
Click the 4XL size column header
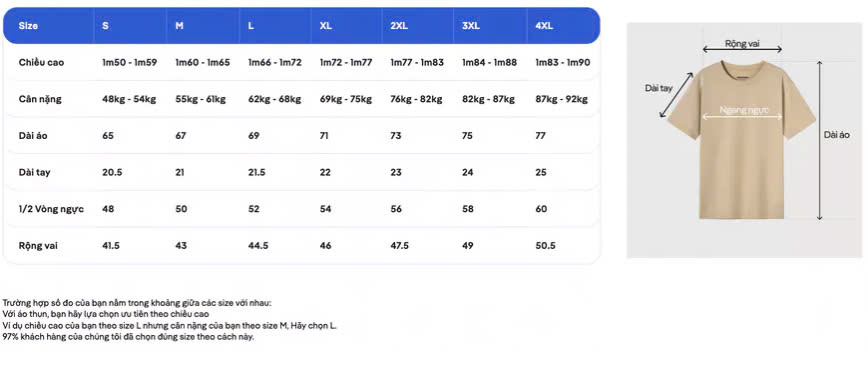(544, 26)
